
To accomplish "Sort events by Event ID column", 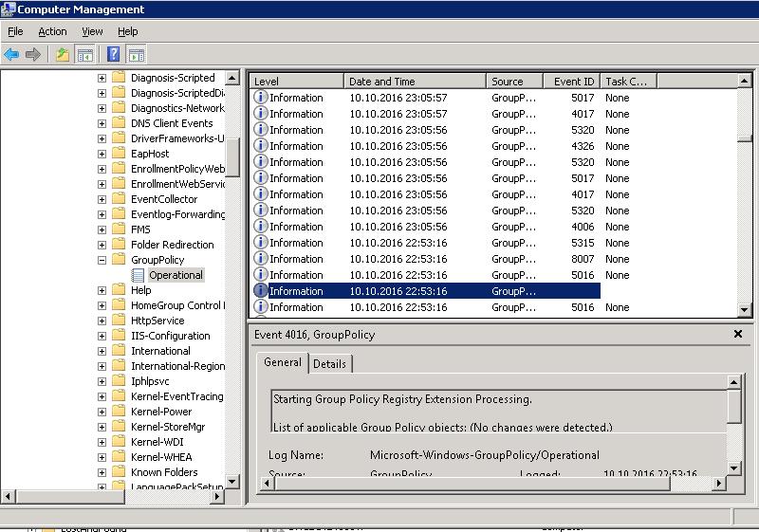I will click(574, 82).
